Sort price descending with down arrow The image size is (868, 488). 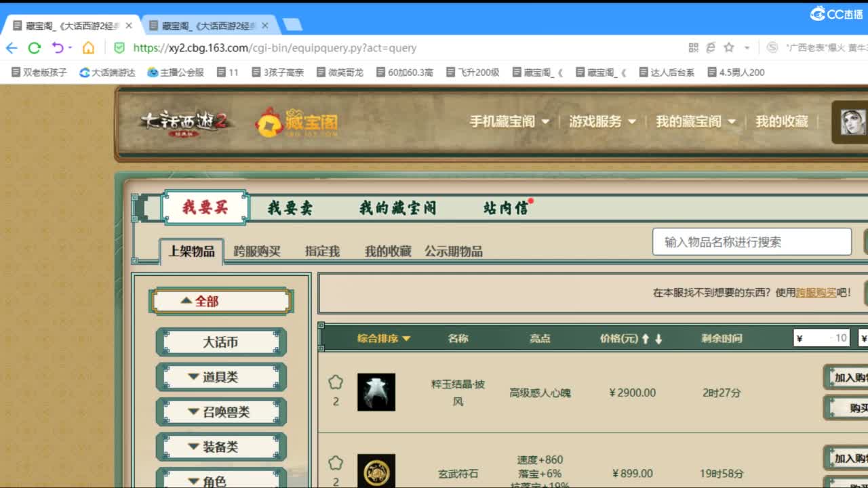point(658,339)
